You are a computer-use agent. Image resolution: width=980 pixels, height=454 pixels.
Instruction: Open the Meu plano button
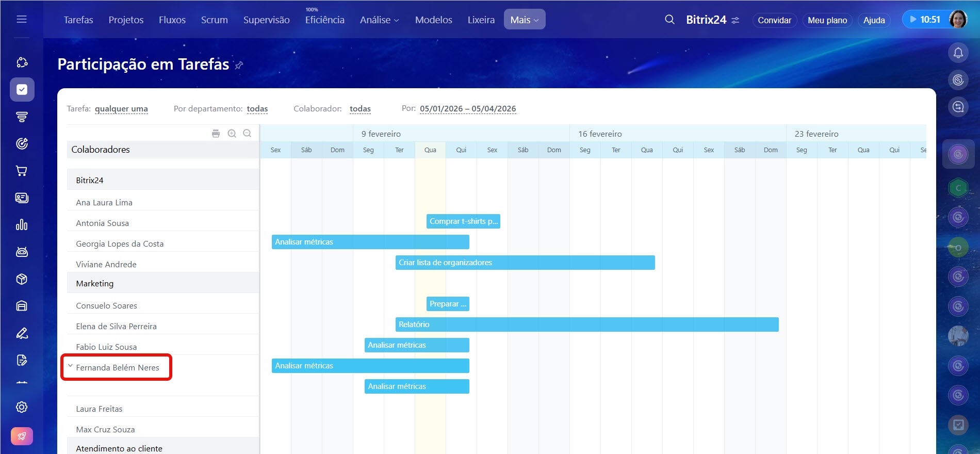pyautogui.click(x=827, y=20)
